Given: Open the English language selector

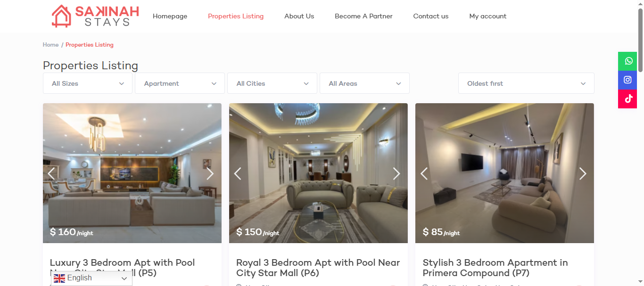Looking at the screenshot, I should [x=91, y=278].
